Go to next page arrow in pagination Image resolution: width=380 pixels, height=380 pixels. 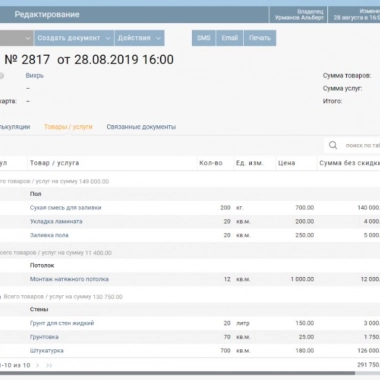pos(37,365)
